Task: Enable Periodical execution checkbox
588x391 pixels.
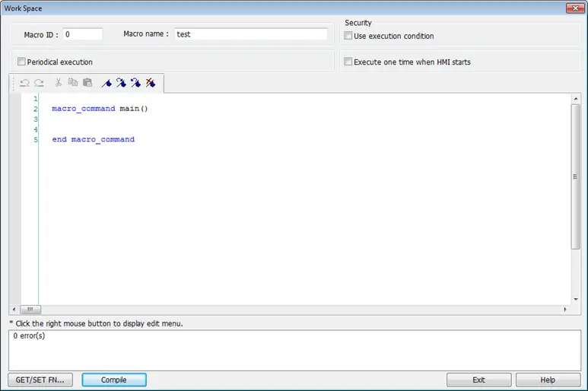Action: coord(21,62)
